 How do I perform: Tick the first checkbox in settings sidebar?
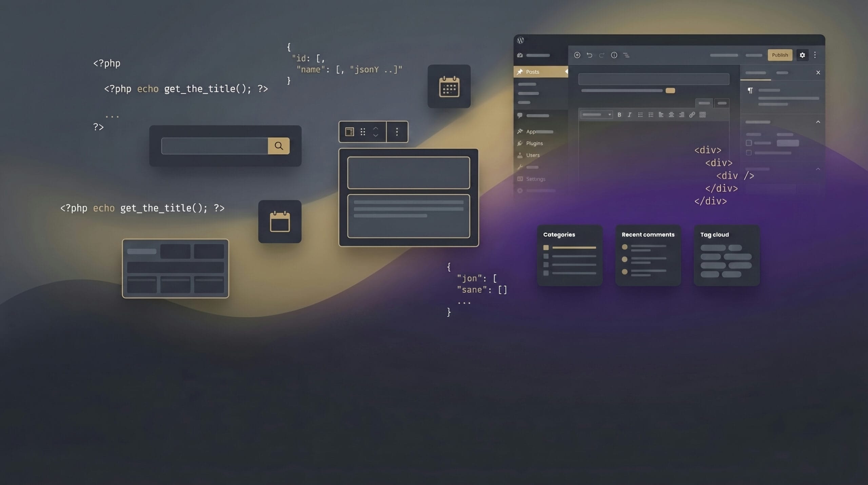(749, 143)
